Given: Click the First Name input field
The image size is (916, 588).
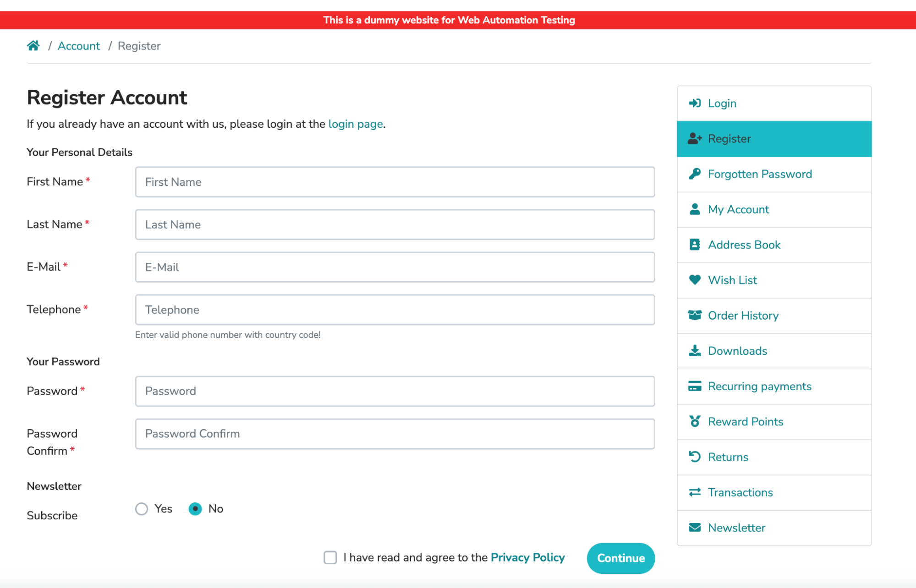Looking at the screenshot, I should tap(395, 181).
